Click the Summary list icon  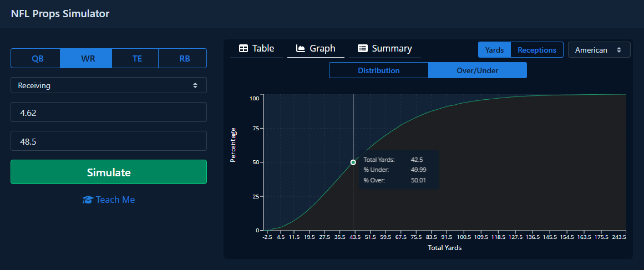click(363, 48)
